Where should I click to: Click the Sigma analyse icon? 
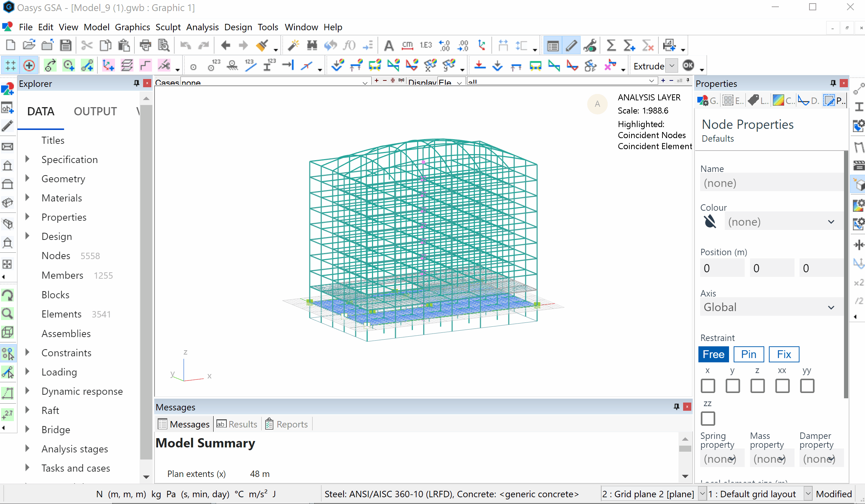(x=611, y=46)
